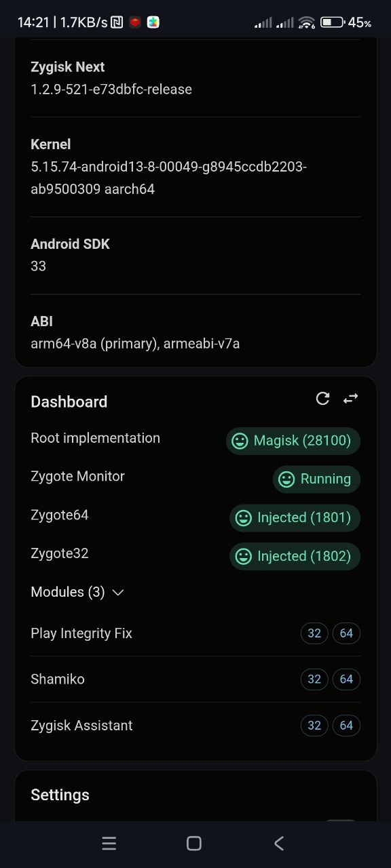Tap the Injected (1802) Zygote32 badge
The width and height of the screenshot is (391, 868).
pyautogui.click(x=295, y=556)
